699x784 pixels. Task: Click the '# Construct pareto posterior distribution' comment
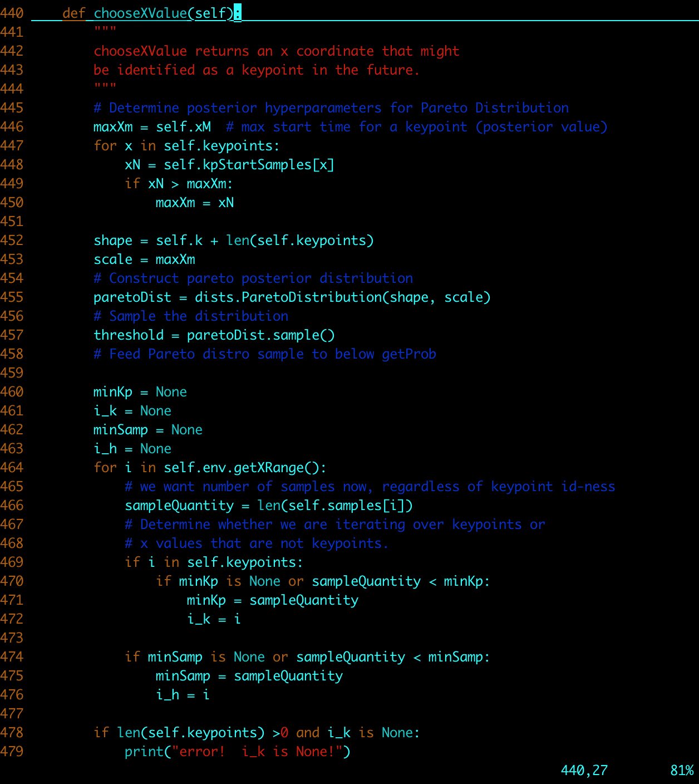point(253,278)
